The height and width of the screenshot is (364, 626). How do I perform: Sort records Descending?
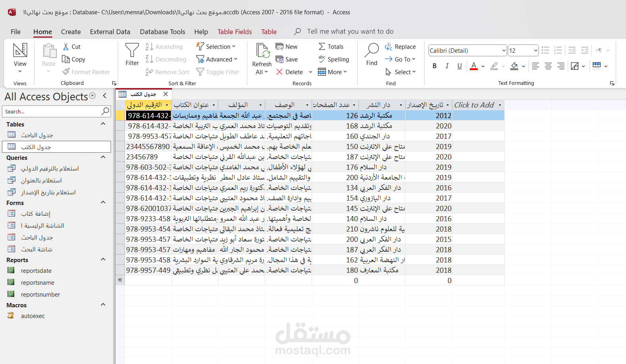(166, 59)
